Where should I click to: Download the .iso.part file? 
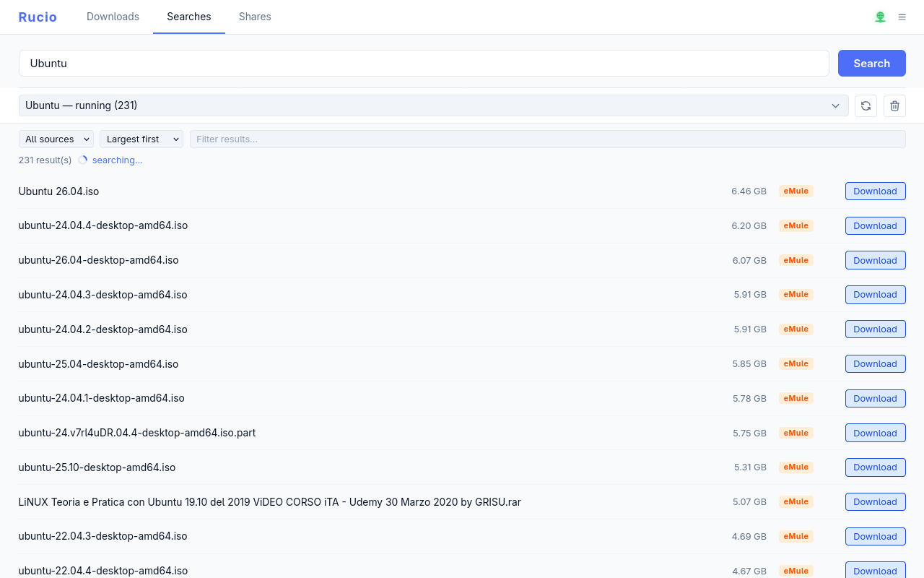coord(875,433)
